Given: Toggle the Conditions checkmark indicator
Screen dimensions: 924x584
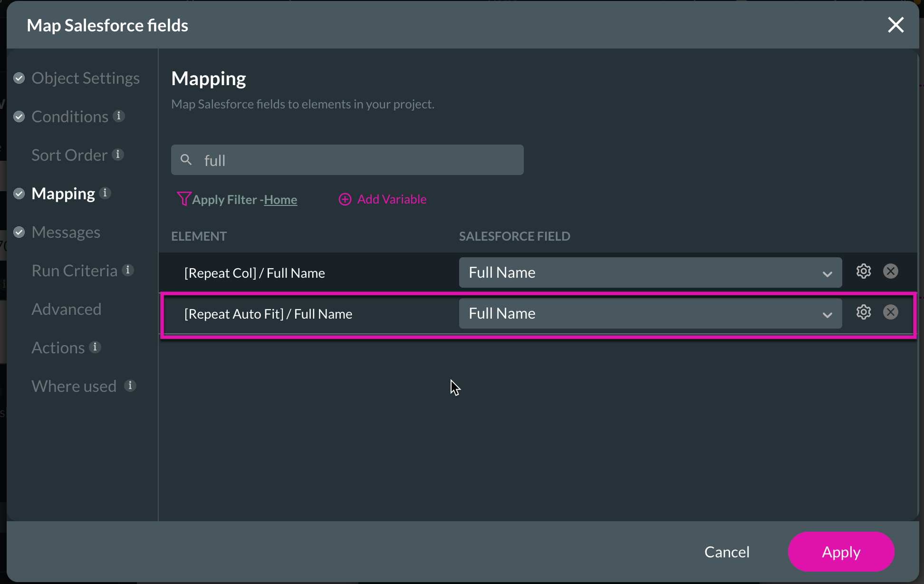Looking at the screenshot, I should [20, 116].
